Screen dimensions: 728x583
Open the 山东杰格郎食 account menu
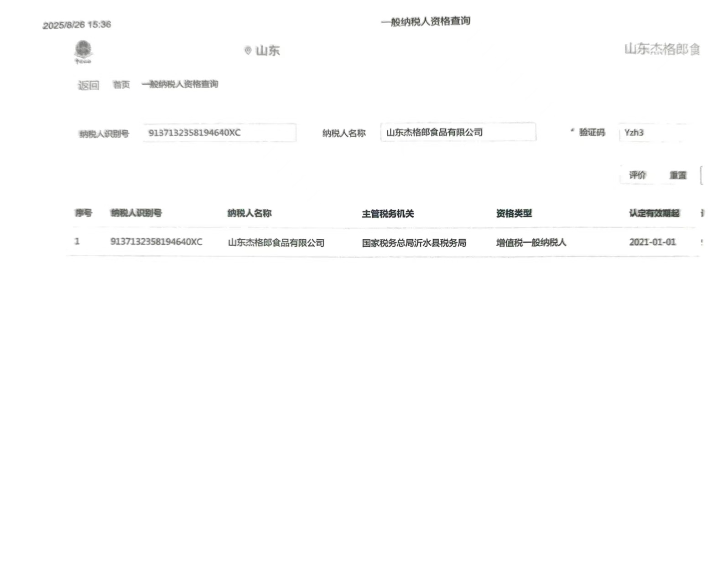[661, 49]
